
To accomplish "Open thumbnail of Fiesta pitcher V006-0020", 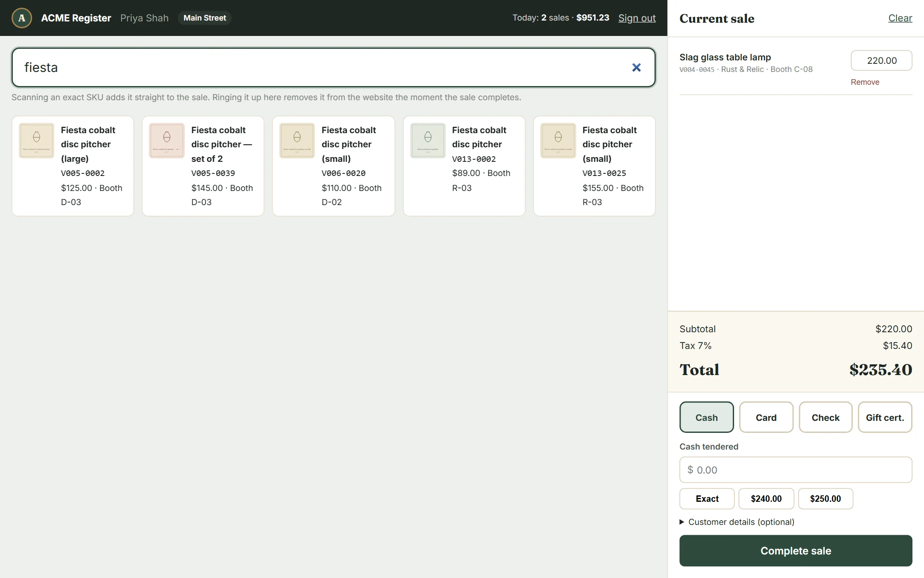I will [297, 140].
